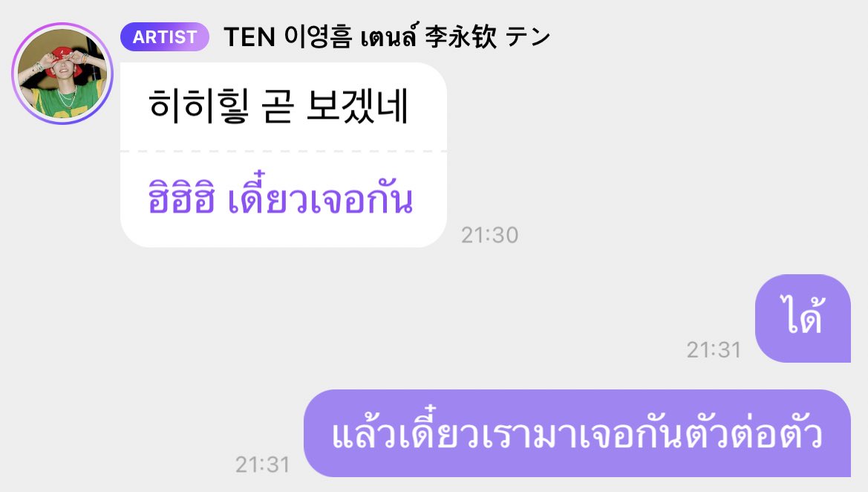Tap the long bubble starting with แล้วเดี๋ยวเรามาเจอกัน

[577, 433]
